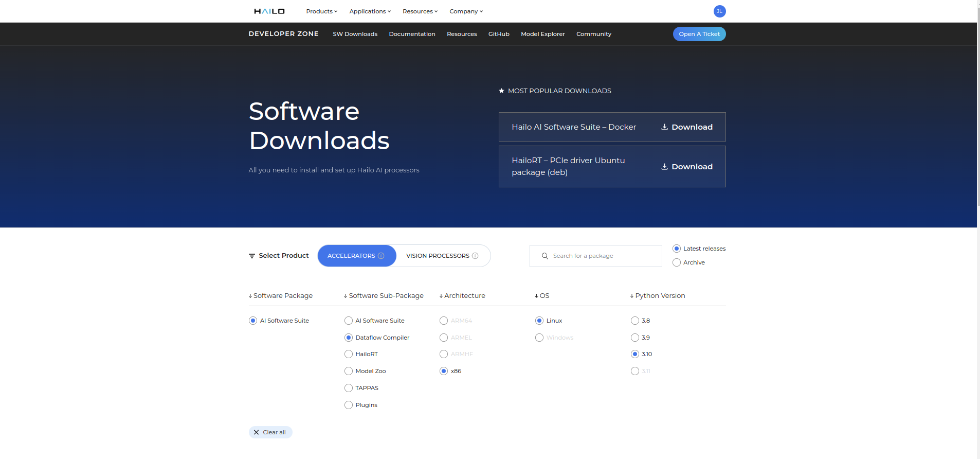This screenshot has height=459, width=980.
Task: Click the Hailo logo
Action: tap(269, 11)
